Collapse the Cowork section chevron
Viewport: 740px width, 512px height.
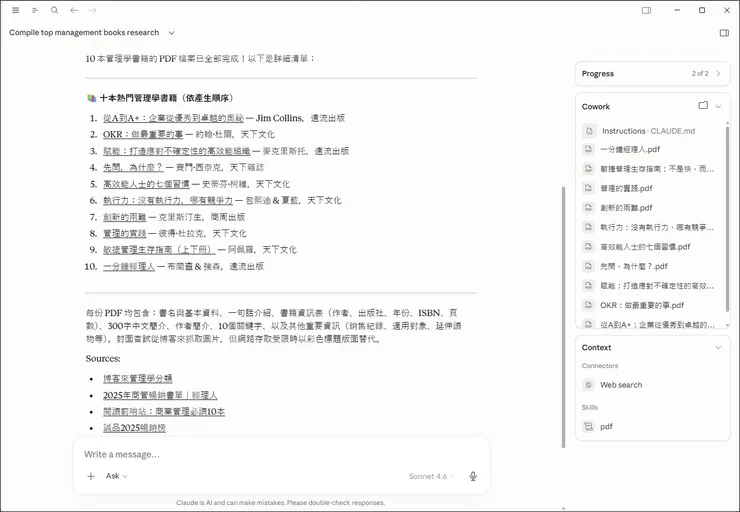718,106
